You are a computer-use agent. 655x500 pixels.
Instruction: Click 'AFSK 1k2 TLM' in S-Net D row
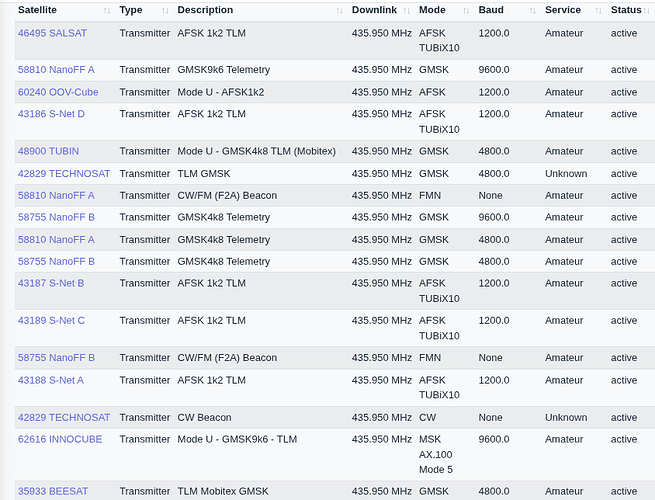tap(211, 114)
